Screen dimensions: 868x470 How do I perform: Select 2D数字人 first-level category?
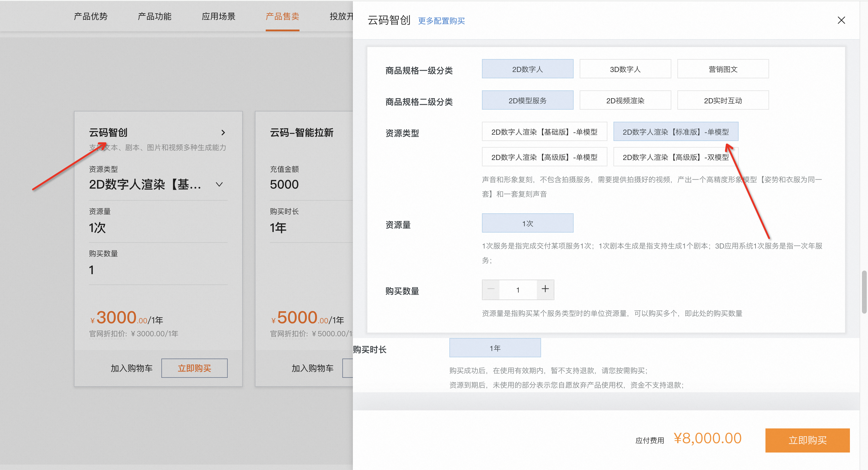(527, 69)
